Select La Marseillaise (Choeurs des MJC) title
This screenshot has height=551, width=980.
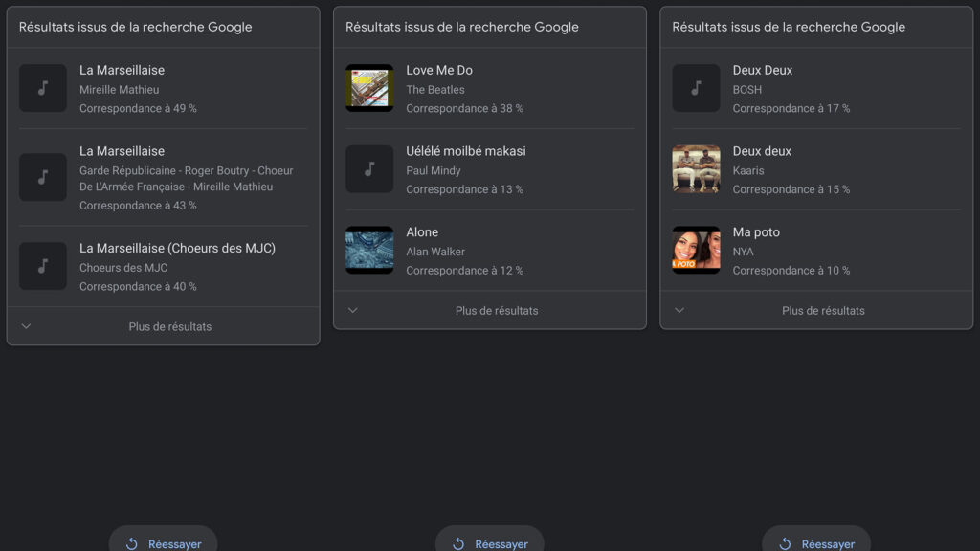177,248
